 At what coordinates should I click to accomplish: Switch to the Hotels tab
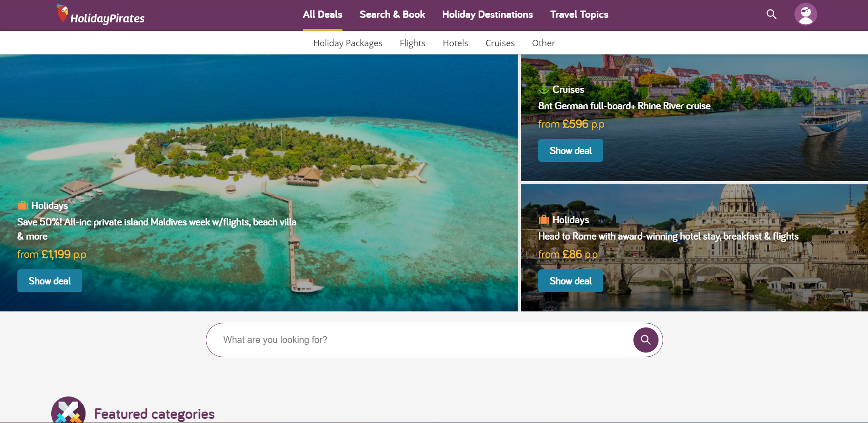(x=455, y=43)
